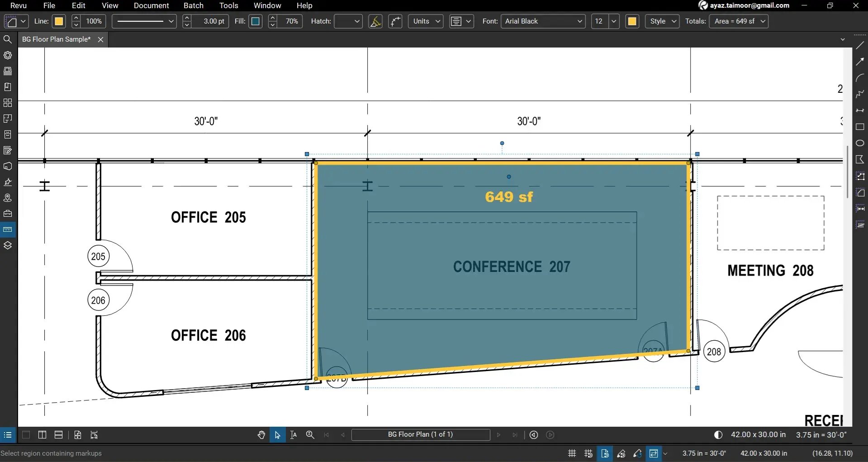Select the Perimeter measurement tool
Viewport: 868px width, 462px height.
coord(860,176)
